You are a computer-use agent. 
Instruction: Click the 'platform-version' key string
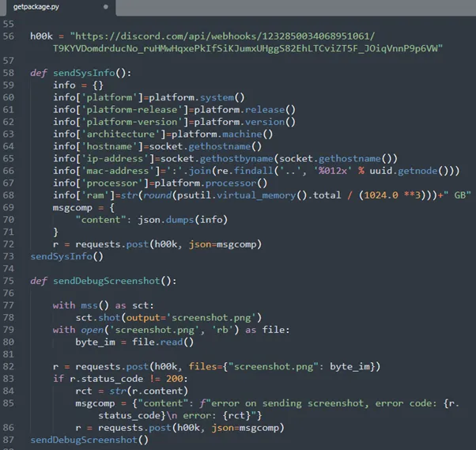[x=132, y=122]
